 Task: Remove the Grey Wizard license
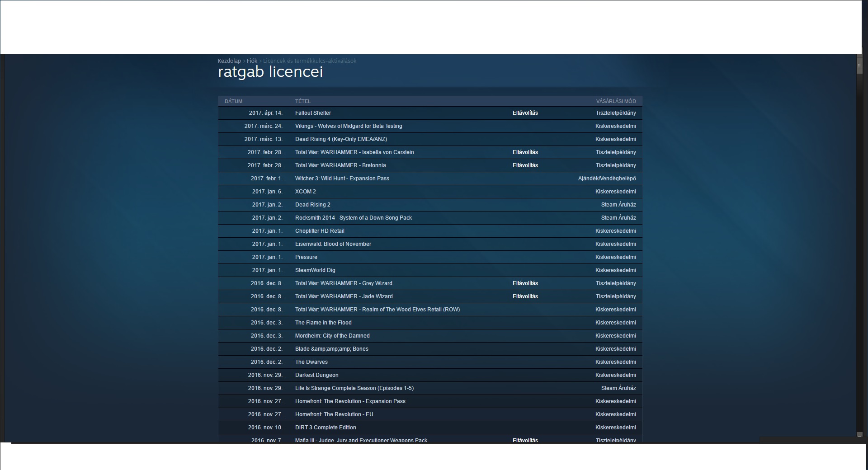[525, 283]
